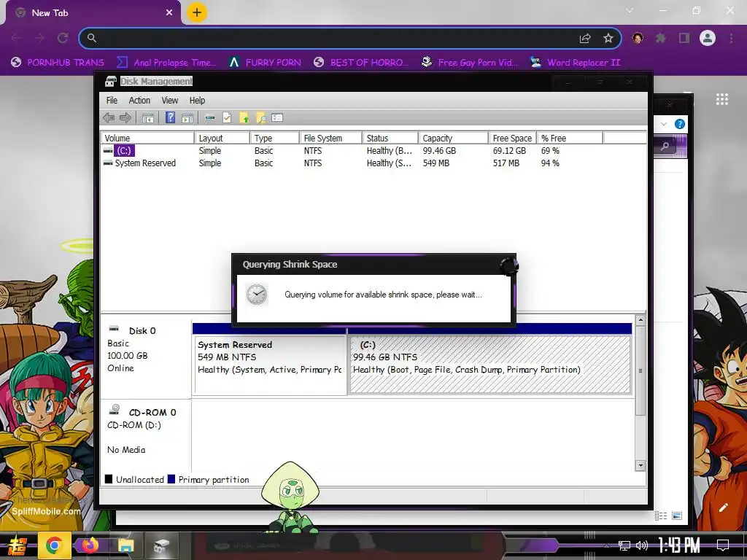
Task: Open Chrome side panel icon
Action: 684,38
